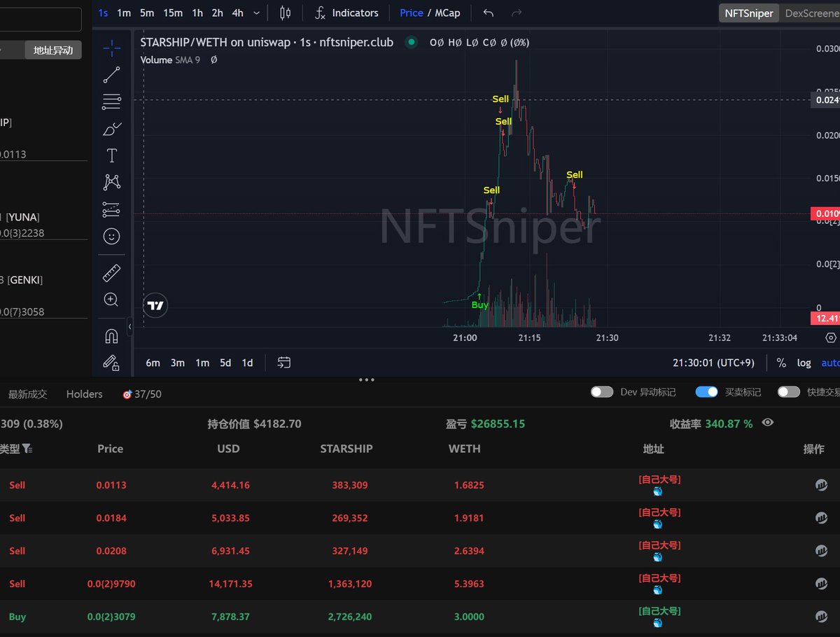
Task: Open the emoji icons tool
Action: pyautogui.click(x=111, y=237)
